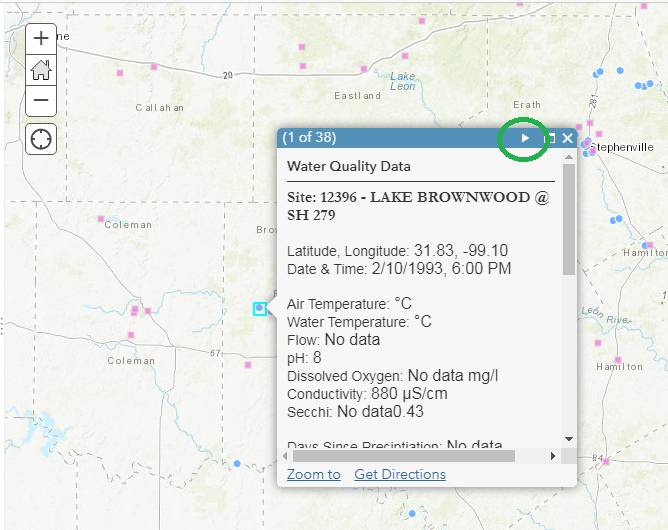
Task: Maximize the popup window
Action: (x=550, y=138)
